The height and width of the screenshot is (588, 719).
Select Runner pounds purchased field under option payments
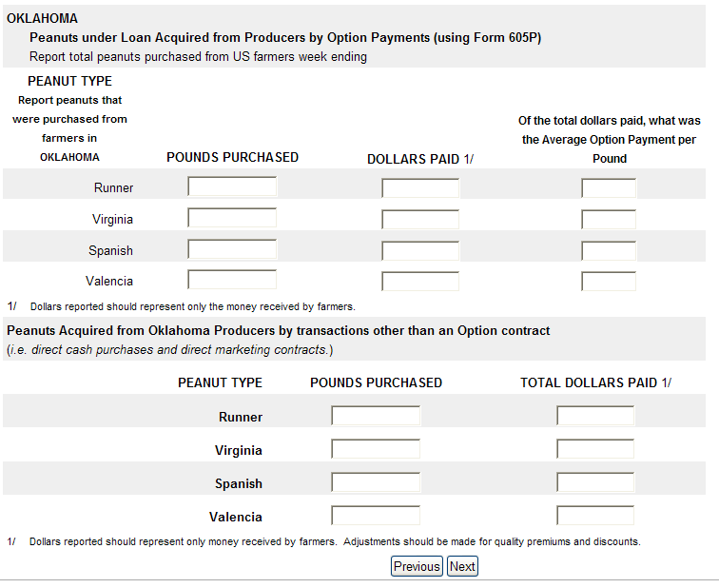(232, 186)
